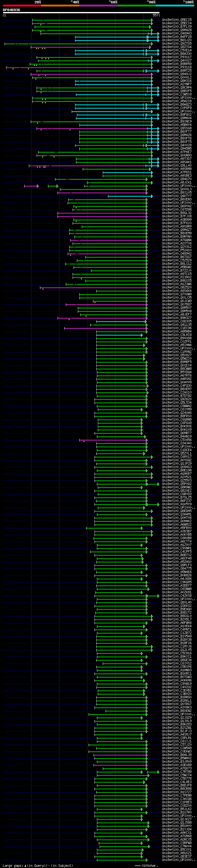This screenshot has width=197, height=868.
Task: Click the orange ~40% identity legend bar
Action: (x=60, y=6)
